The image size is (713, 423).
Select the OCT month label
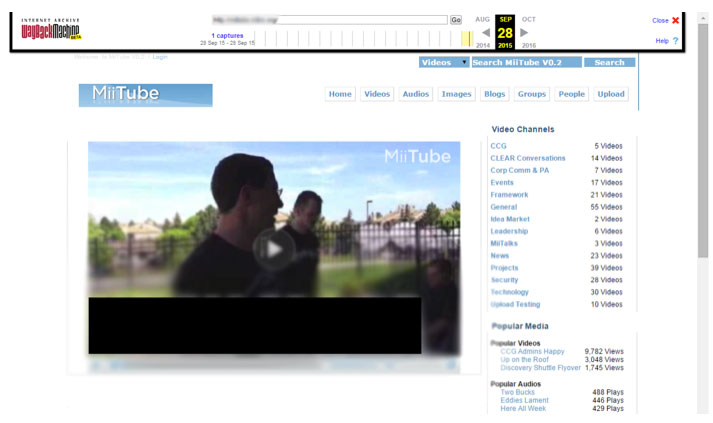pos(529,19)
